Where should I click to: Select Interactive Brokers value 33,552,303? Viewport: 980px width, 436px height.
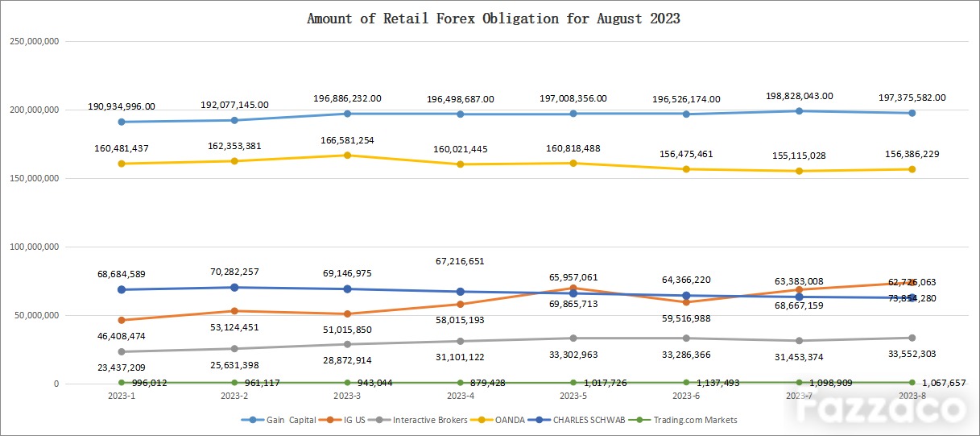pyautogui.click(x=912, y=354)
